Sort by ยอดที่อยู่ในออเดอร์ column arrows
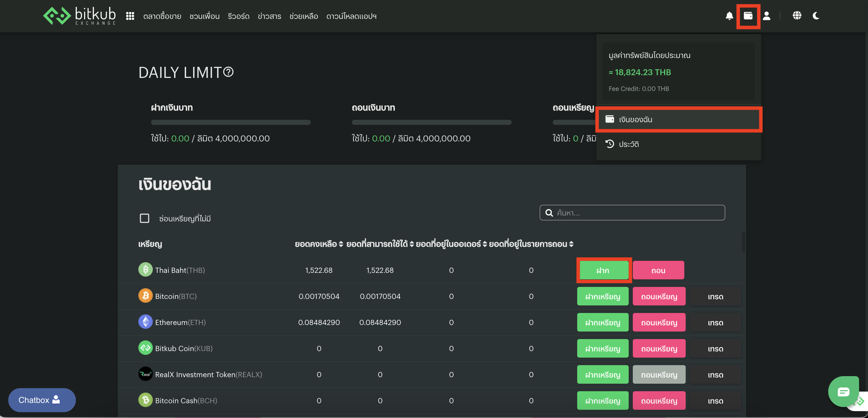The height and width of the screenshot is (418, 868). (x=485, y=244)
